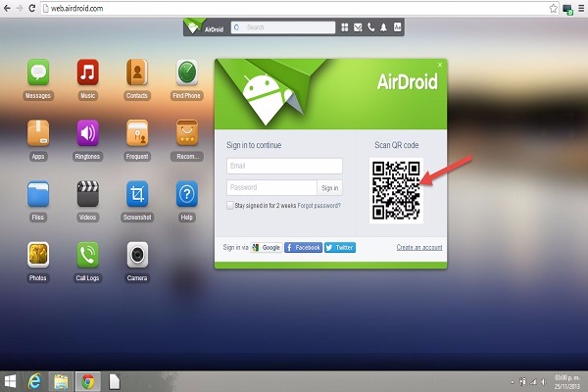Open the Contacts icon
The width and height of the screenshot is (588, 392).
point(138,73)
